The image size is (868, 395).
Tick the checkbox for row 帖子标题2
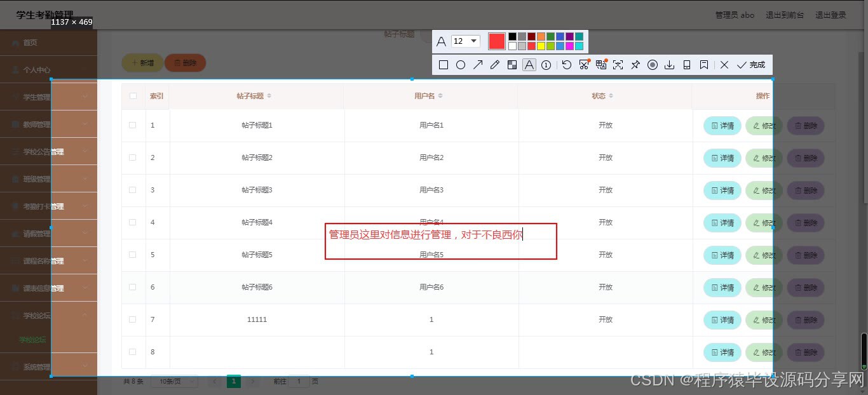pyautogui.click(x=133, y=157)
